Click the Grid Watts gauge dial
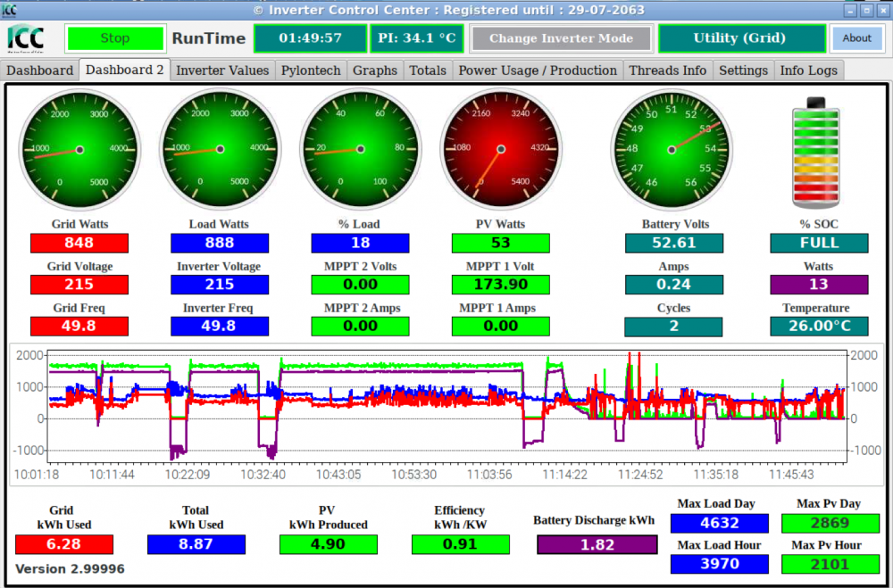Image resolution: width=893 pixels, height=588 pixels. click(x=79, y=150)
